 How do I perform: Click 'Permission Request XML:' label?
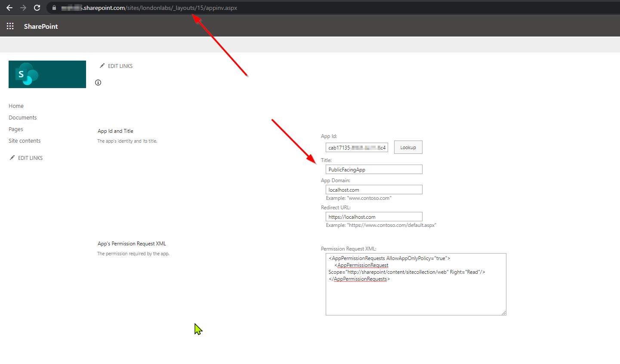coord(349,249)
